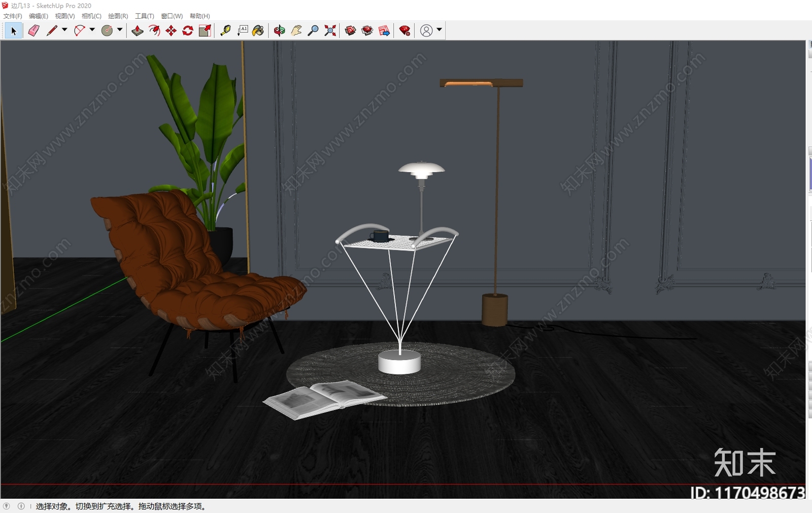Screen dimensions: 812x513
Task: Open the 3D Warehouse icon
Action: (x=350, y=31)
